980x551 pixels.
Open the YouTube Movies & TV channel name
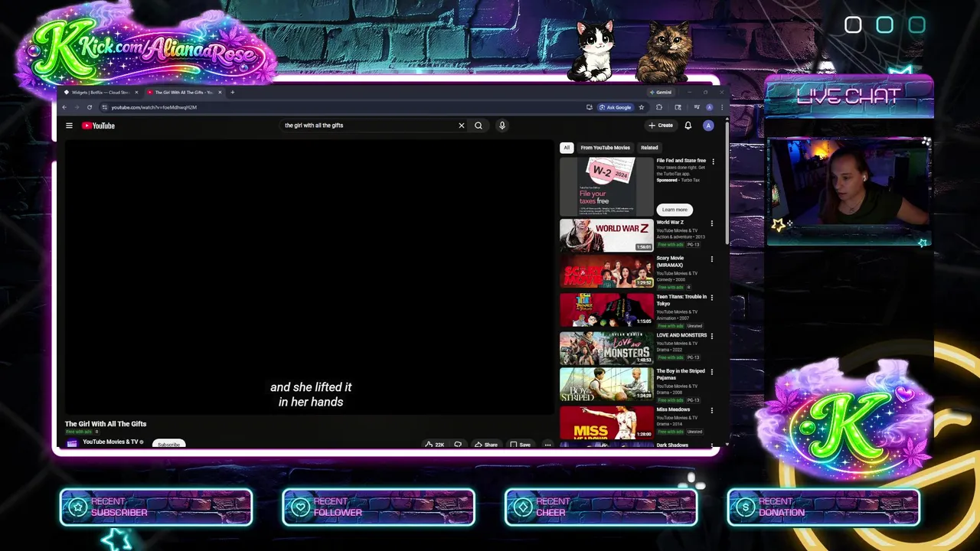pyautogui.click(x=110, y=442)
